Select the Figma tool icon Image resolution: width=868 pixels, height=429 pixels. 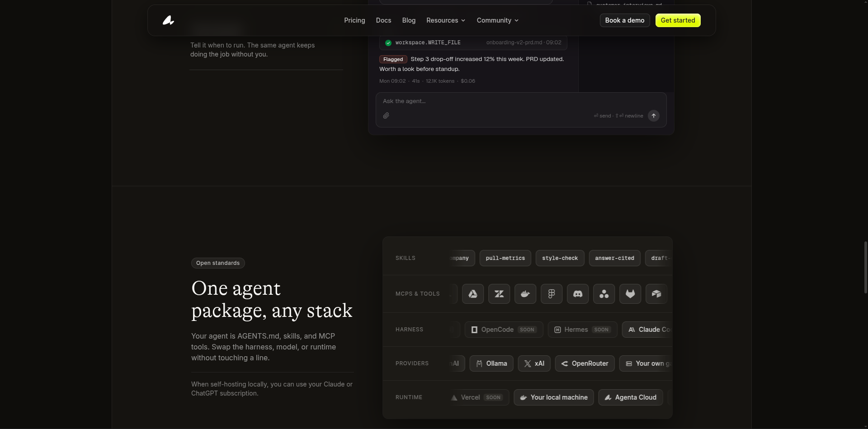(x=552, y=294)
